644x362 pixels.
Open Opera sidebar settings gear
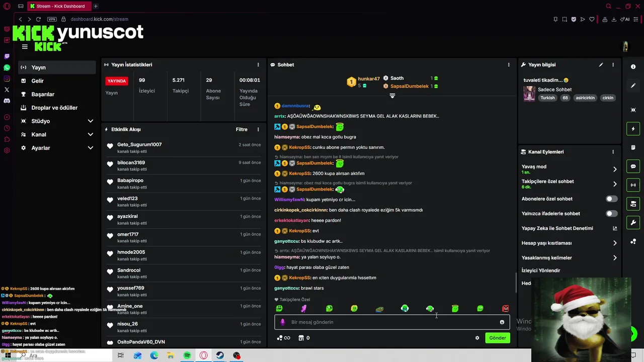[x=7, y=150]
